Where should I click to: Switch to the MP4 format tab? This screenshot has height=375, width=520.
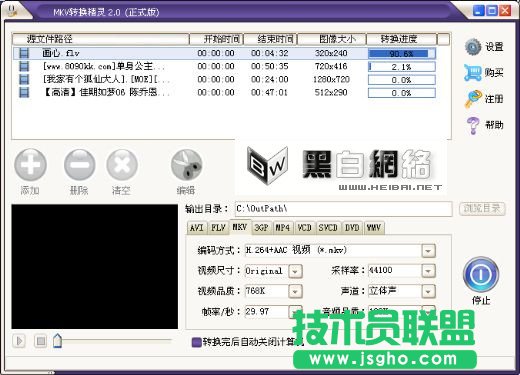coord(283,228)
